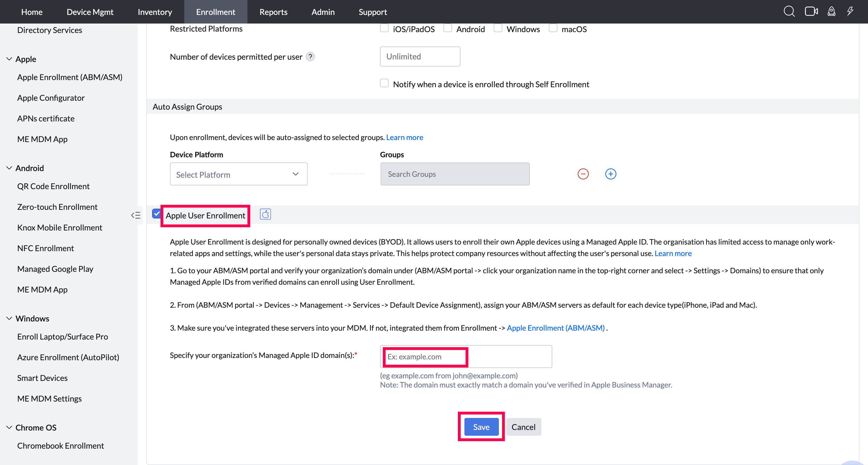The height and width of the screenshot is (465, 868).
Task: Check the Android restricted platform box
Action: 447,28
